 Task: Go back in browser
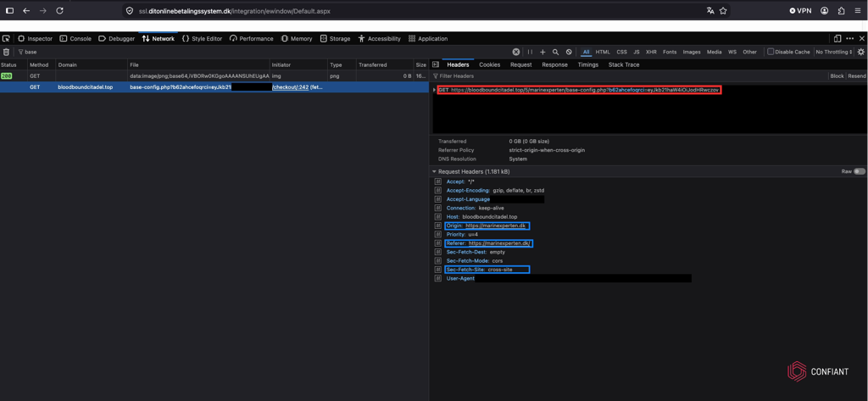point(26,10)
